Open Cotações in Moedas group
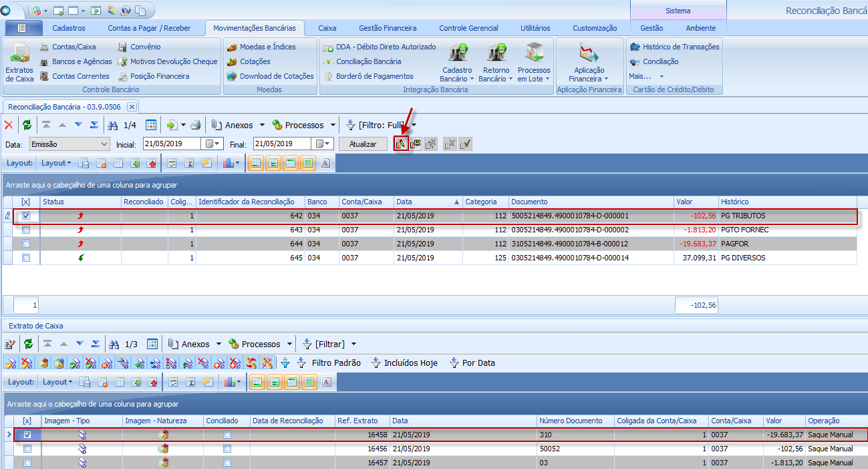This screenshot has height=470, width=868. click(x=248, y=61)
